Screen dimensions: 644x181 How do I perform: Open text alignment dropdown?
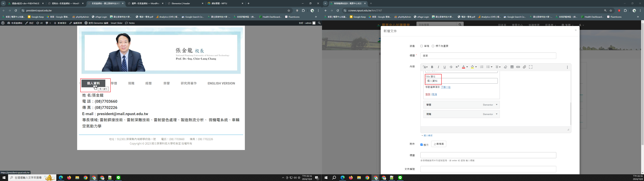click(498, 67)
